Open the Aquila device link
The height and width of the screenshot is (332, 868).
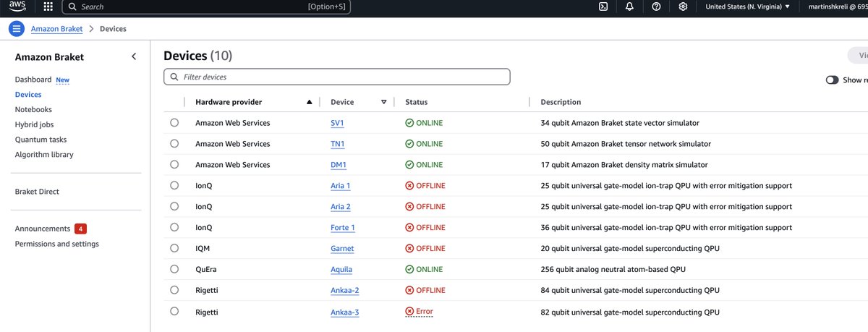click(341, 269)
